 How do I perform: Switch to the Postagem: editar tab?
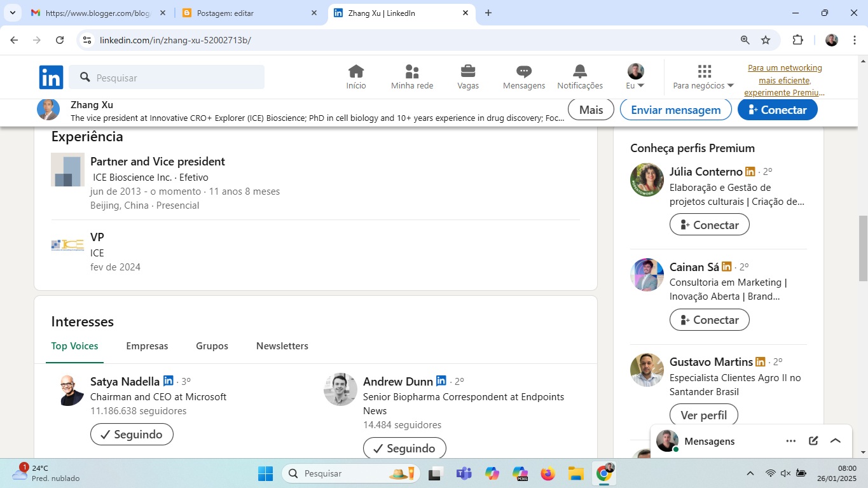251,13
